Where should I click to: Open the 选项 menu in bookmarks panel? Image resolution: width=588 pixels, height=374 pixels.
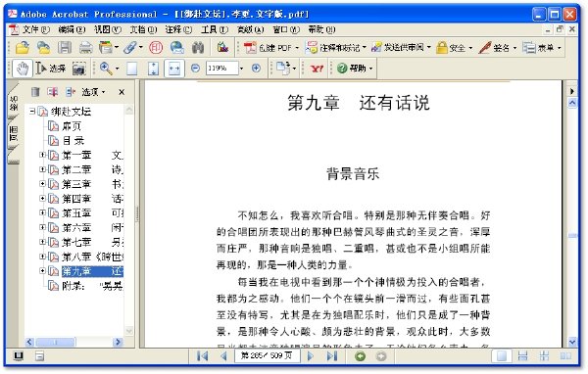click(93, 92)
